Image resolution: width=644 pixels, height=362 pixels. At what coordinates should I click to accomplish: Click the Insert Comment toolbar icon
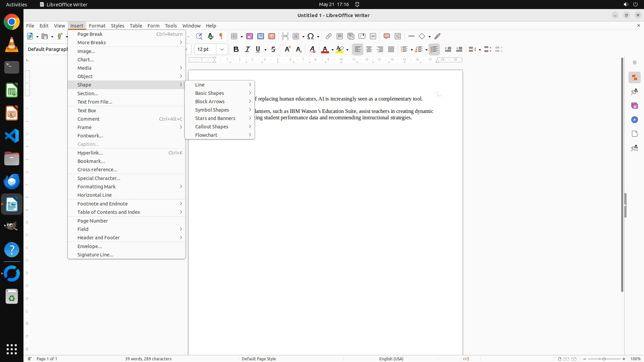(x=387, y=36)
